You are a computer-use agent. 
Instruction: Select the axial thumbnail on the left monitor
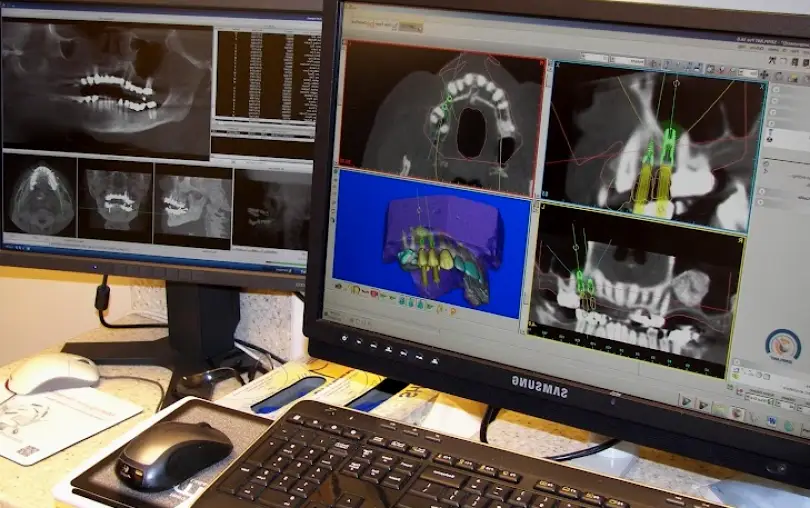[39, 195]
